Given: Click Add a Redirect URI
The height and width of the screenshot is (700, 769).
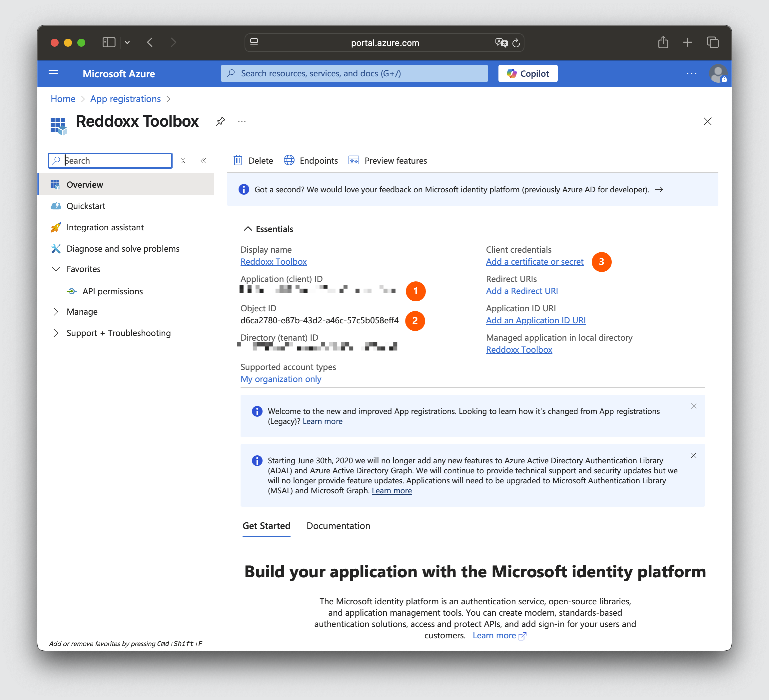Looking at the screenshot, I should tap(522, 291).
